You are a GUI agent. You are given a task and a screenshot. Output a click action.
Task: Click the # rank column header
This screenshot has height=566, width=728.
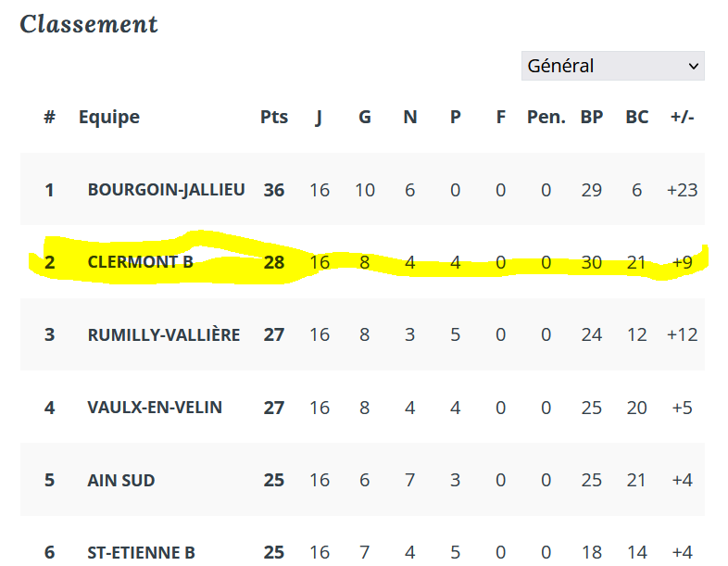(x=50, y=117)
